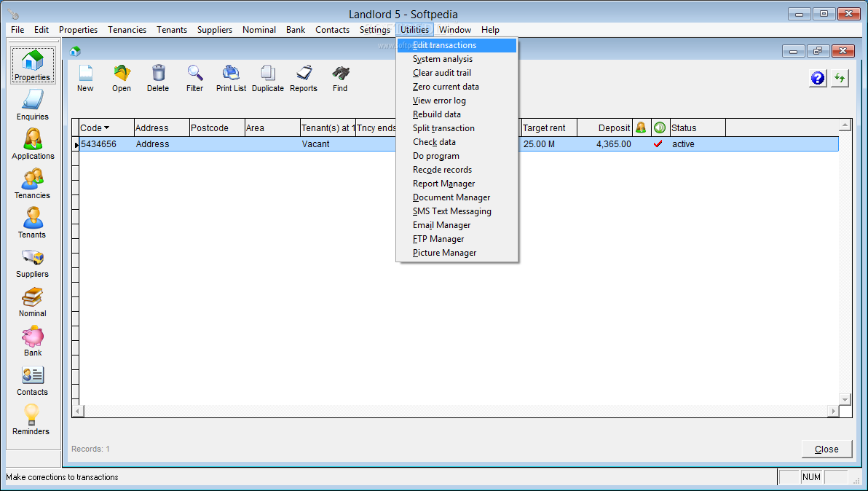Open the Suppliers menu
868x491 pixels.
[x=215, y=30]
